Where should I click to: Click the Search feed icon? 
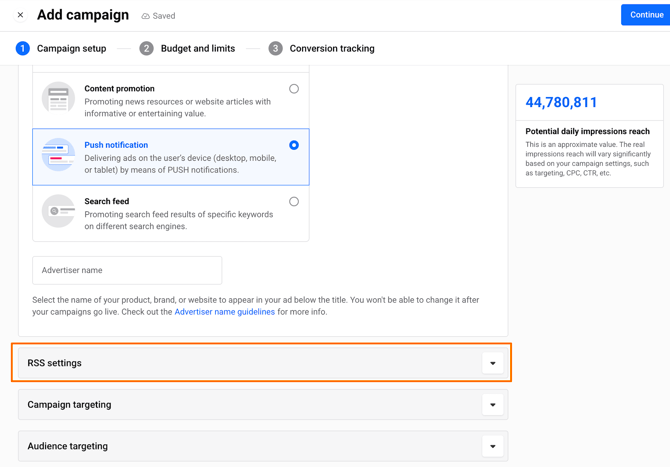tap(58, 211)
